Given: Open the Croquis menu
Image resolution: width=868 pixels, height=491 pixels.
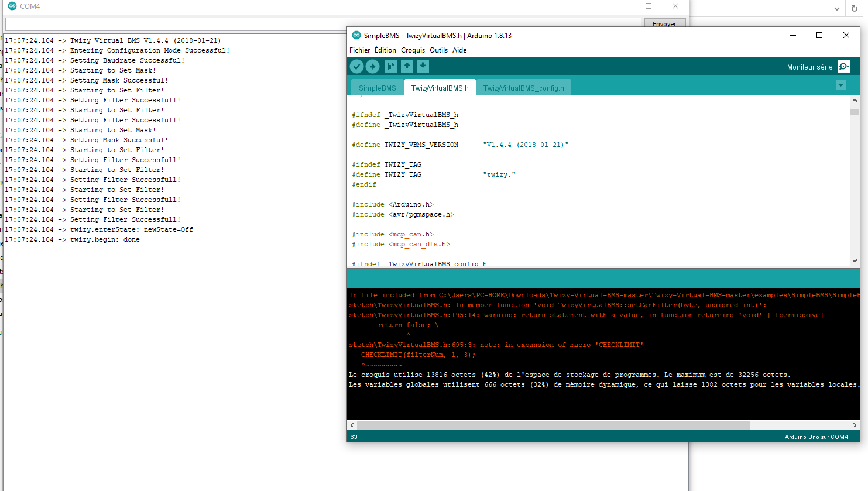Looking at the screenshot, I should (x=413, y=50).
